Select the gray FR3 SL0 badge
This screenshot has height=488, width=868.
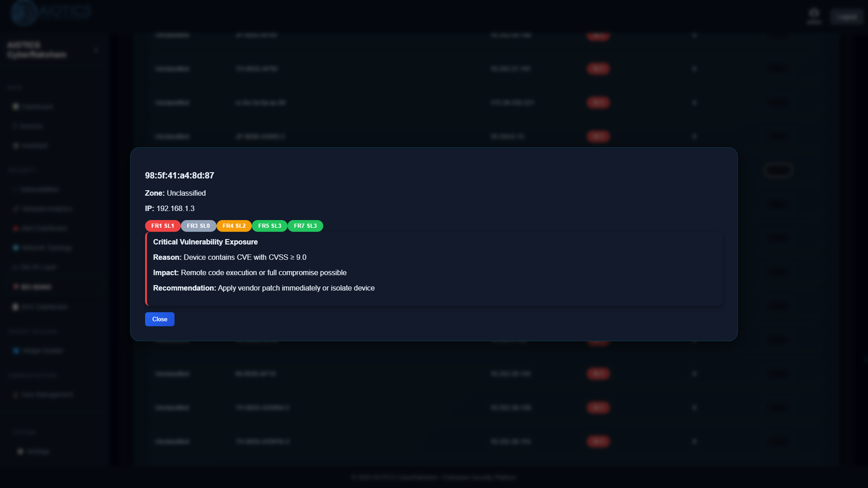(x=199, y=226)
